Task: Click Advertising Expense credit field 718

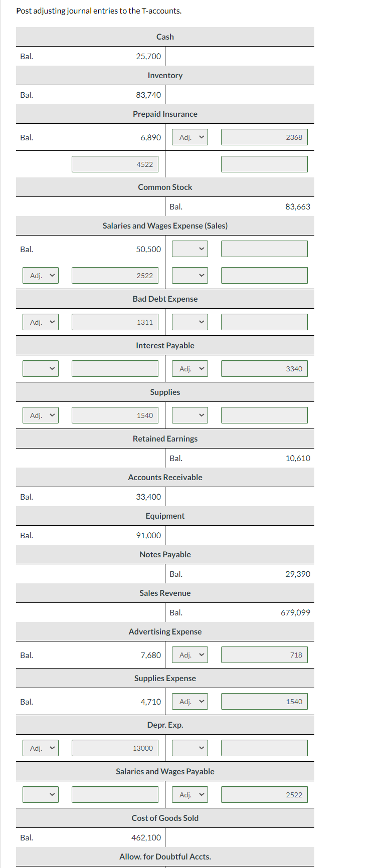Action: 264,655
